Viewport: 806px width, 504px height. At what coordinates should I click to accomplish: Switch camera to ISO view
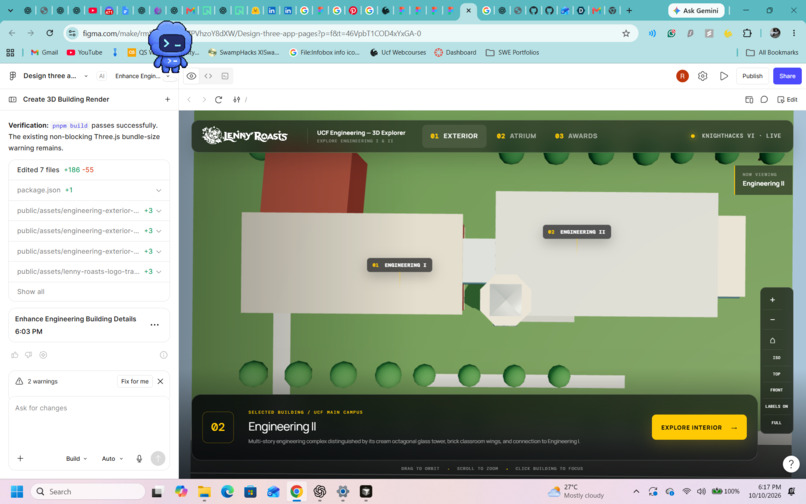pyautogui.click(x=776, y=357)
